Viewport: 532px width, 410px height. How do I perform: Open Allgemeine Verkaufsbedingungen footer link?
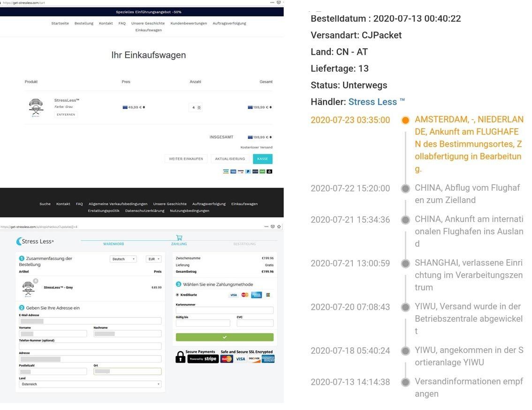(x=118, y=204)
